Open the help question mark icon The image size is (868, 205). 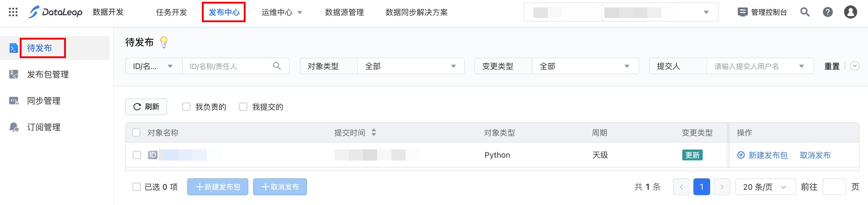(x=828, y=12)
